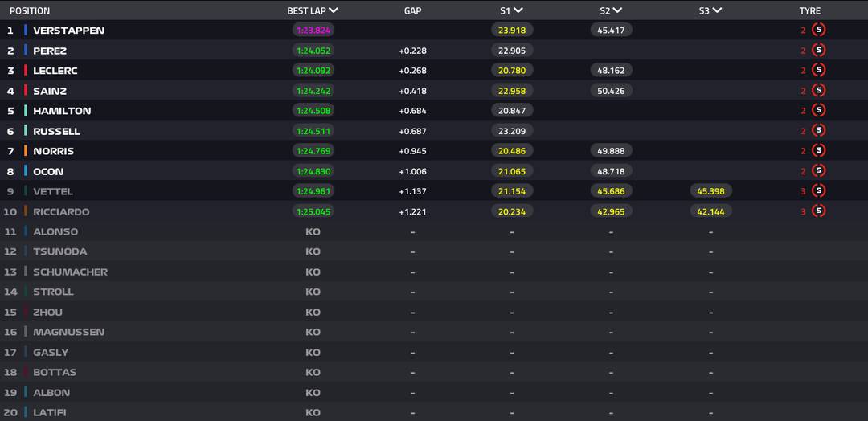868x421 pixels.
Task: Select STROLL driver name
Action: click(53, 292)
